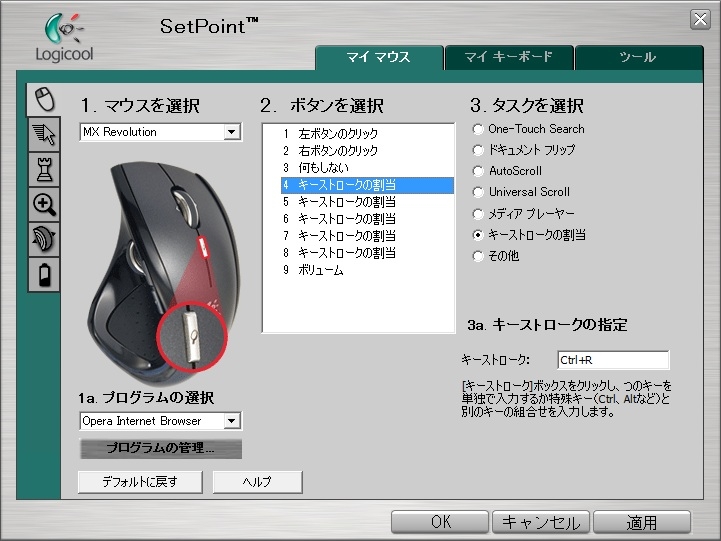The image size is (721, 541).
Task: Select button 9 ボリューム
Action: (x=367, y=270)
